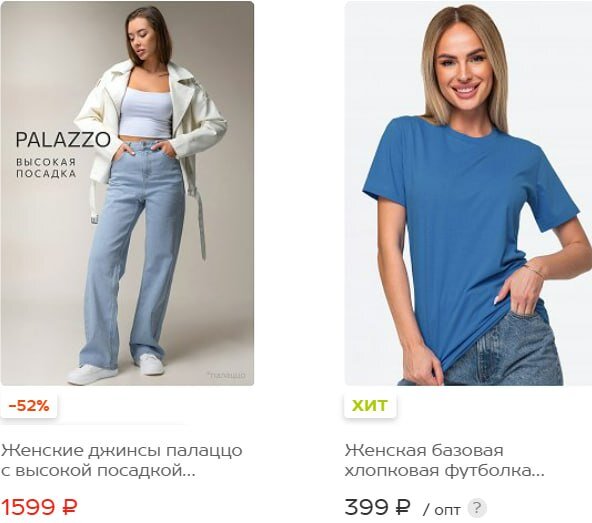
Task: Click the -52% discount badge
Action: click(29, 406)
